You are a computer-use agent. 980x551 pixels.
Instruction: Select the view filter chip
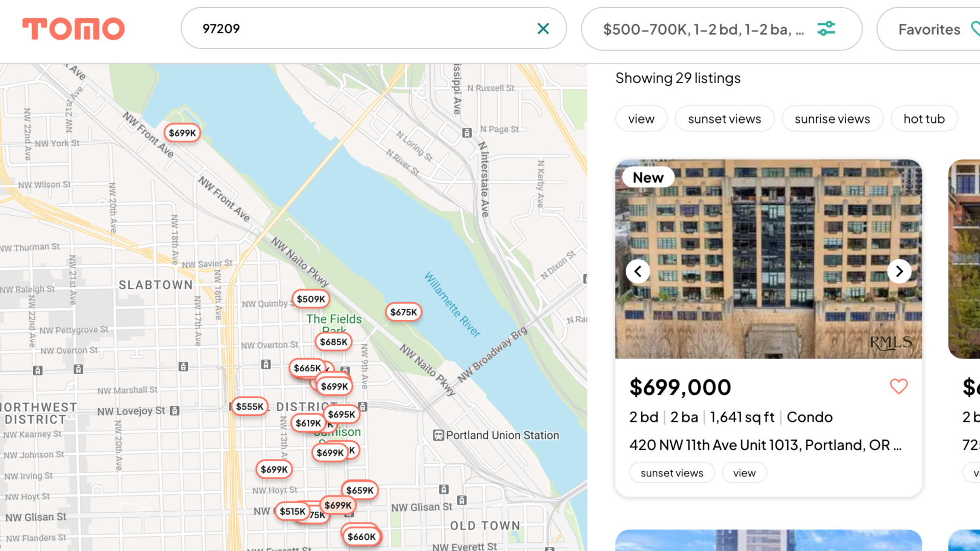pyautogui.click(x=641, y=118)
